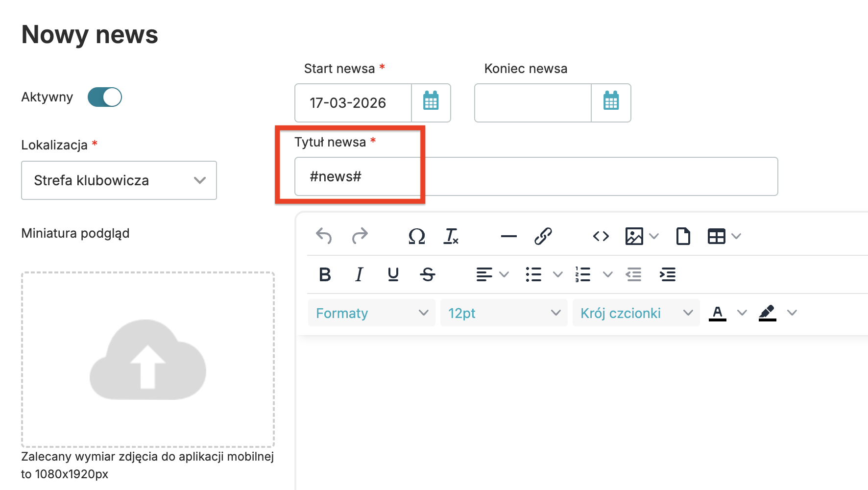Screen dimensions: 868x490
Task: Click the Tytuł newsa input field
Action: coord(536,176)
